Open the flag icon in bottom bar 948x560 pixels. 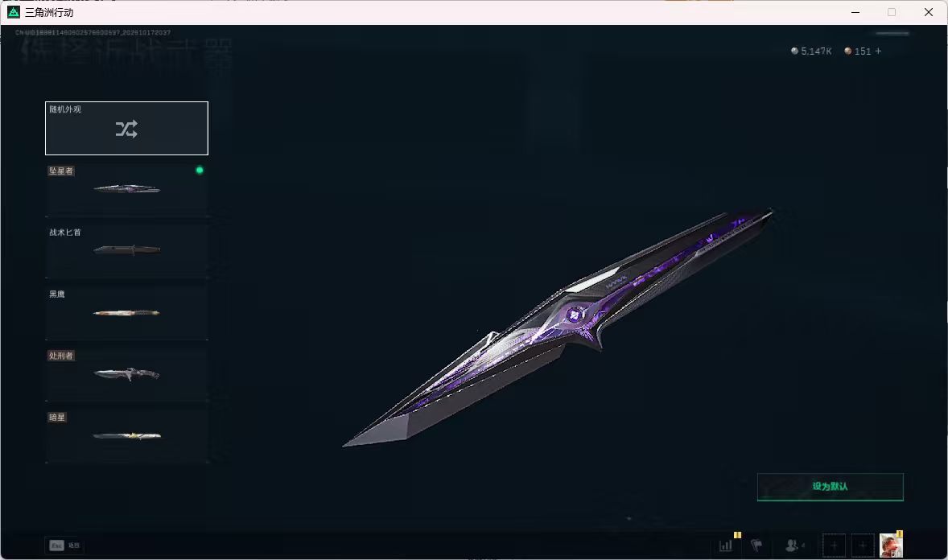coord(756,546)
